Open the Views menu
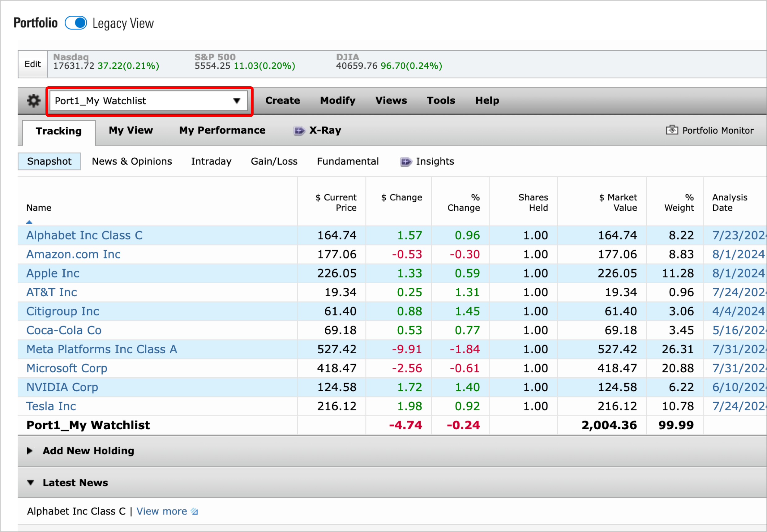Image resolution: width=767 pixels, height=532 pixels. [391, 101]
